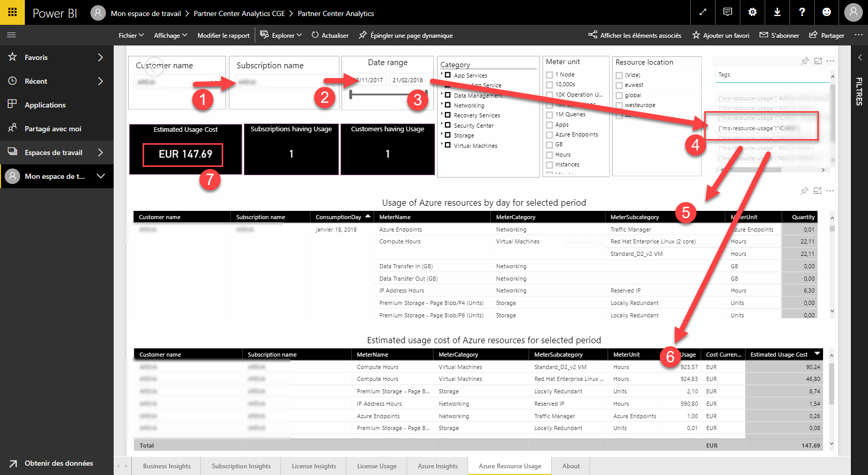Open more options for usage table
The image size is (868, 475).
click(x=830, y=191)
